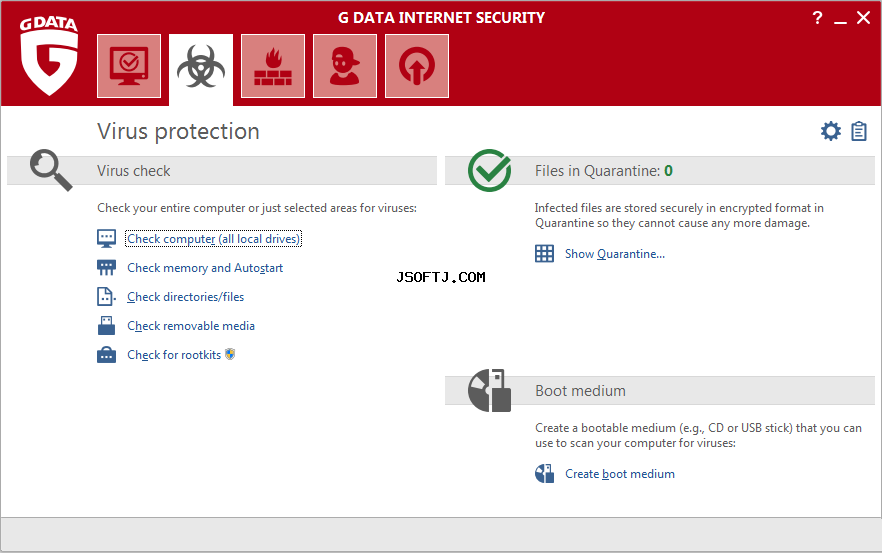Open help question mark
Viewport: 882px width, 553px height.
pyautogui.click(x=817, y=18)
